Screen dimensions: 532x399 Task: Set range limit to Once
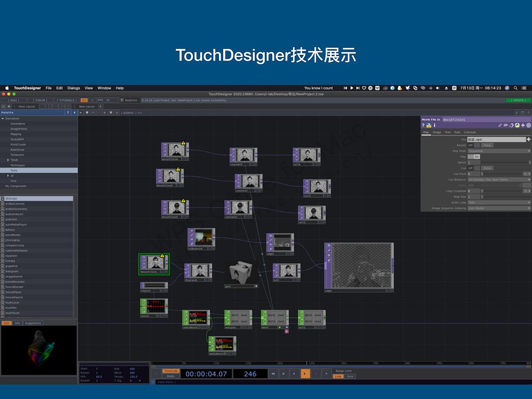point(350,377)
